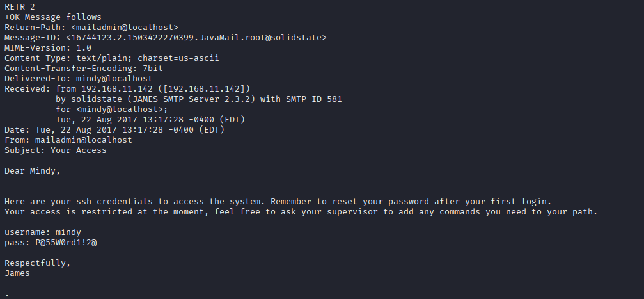Click the Date header timestamp line
The width and height of the screenshot is (644, 299).
click(114, 130)
